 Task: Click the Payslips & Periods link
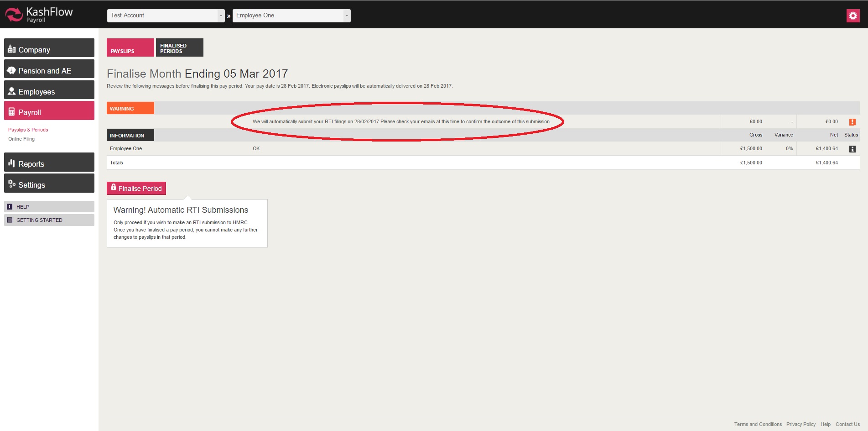coord(28,130)
